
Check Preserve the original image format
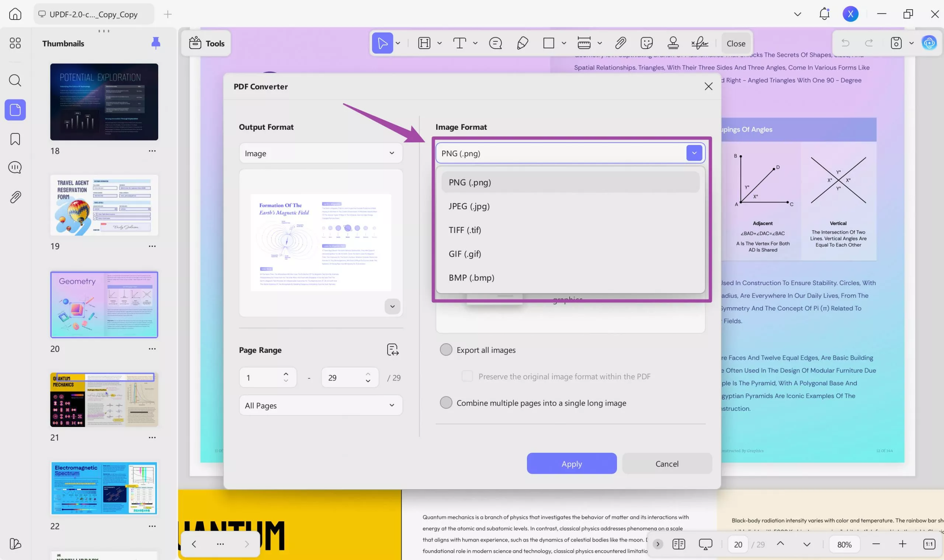click(467, 376)
